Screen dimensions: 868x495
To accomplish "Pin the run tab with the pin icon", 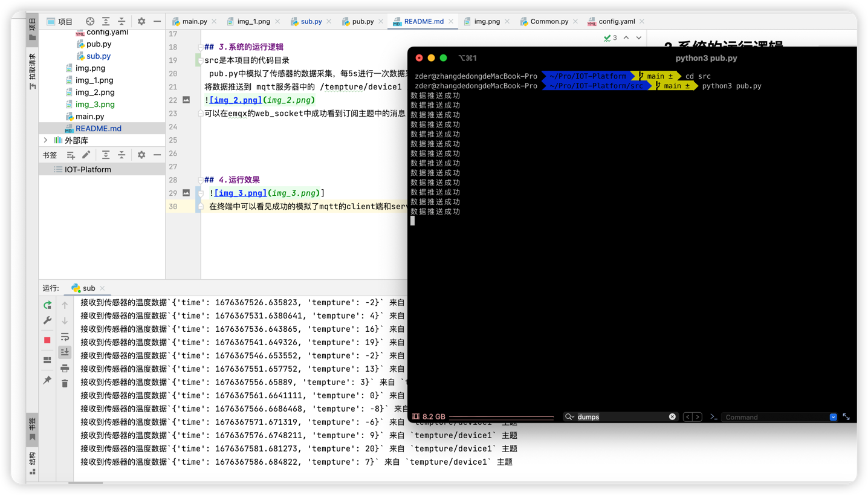I will (x=47, y=380).
